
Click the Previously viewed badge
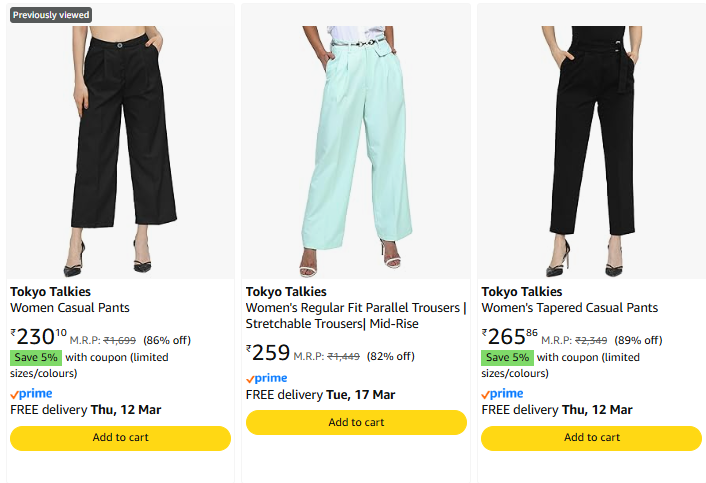point(51,15)
